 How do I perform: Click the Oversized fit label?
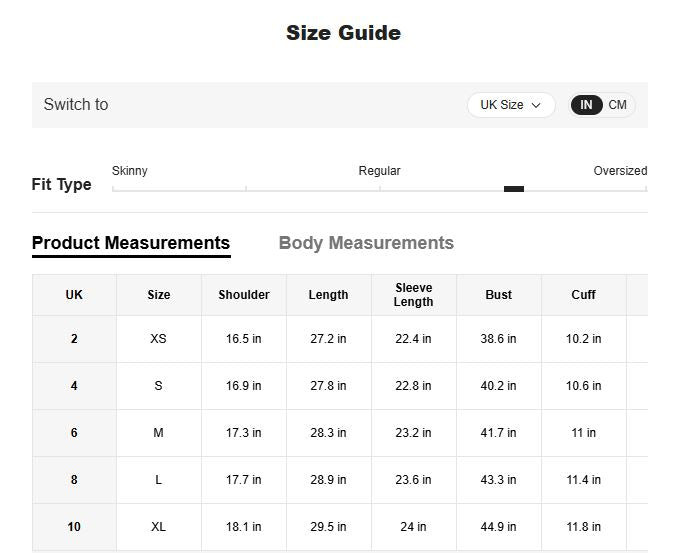pyautogui.click(x=620, y=171)
